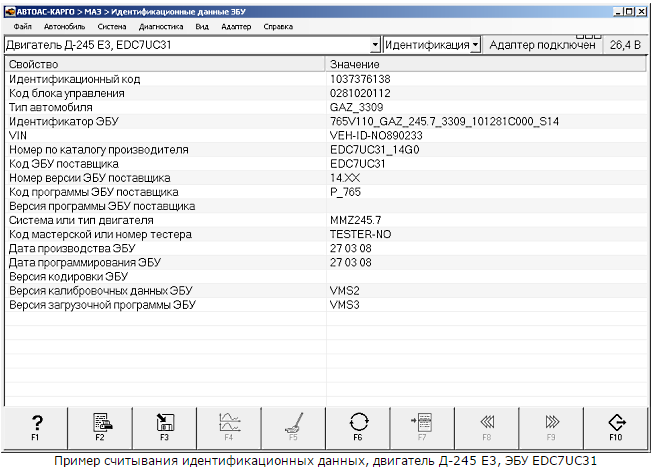
Task: Open the Справка menu
Action: coord(278,27)
